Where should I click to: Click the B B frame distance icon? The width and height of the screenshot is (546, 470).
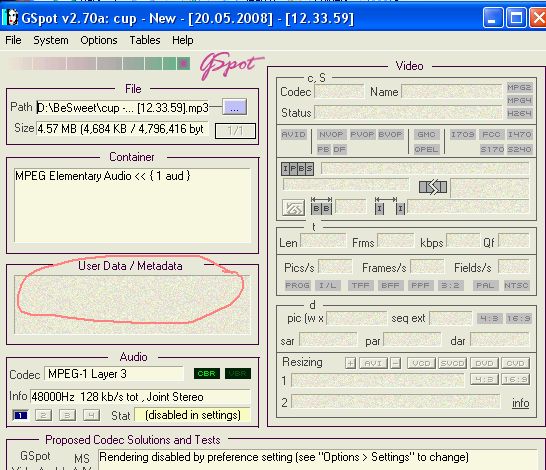coord(321,206)
